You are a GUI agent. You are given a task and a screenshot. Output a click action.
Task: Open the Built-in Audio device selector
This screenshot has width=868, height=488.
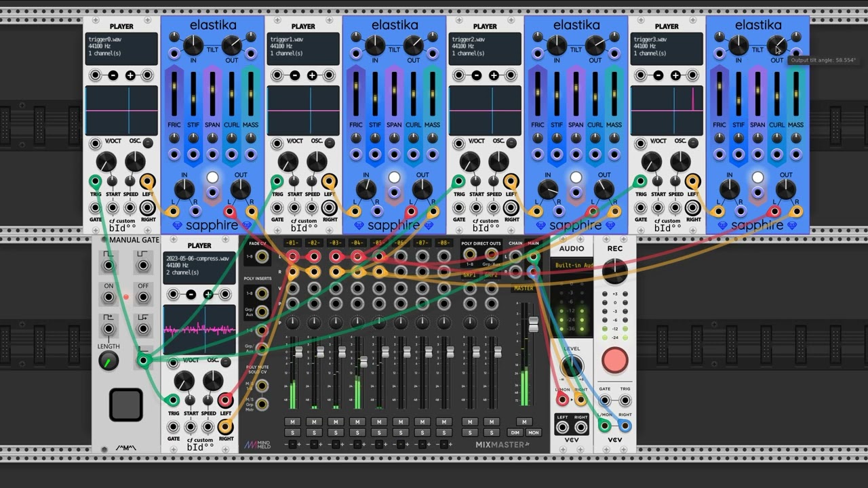tap(572, 265)
